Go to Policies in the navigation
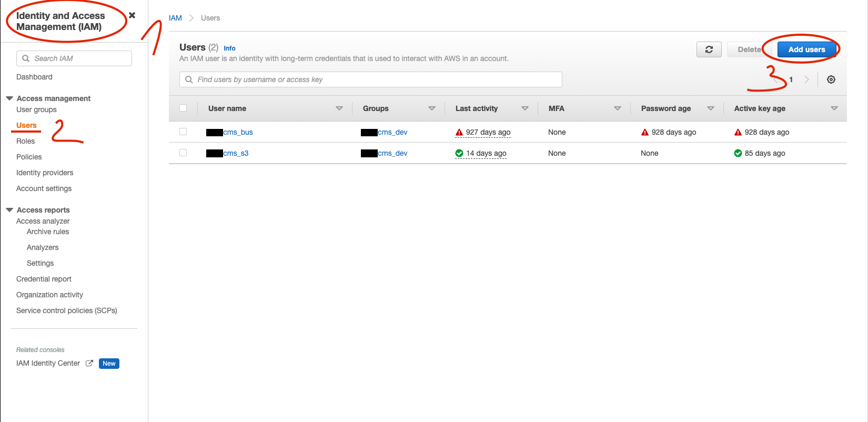 point(29,157)
